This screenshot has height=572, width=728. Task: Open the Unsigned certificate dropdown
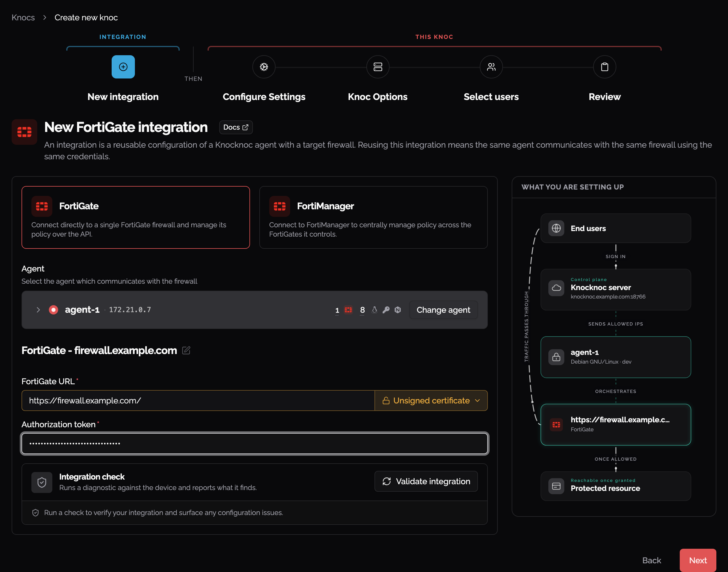point(431,401)
